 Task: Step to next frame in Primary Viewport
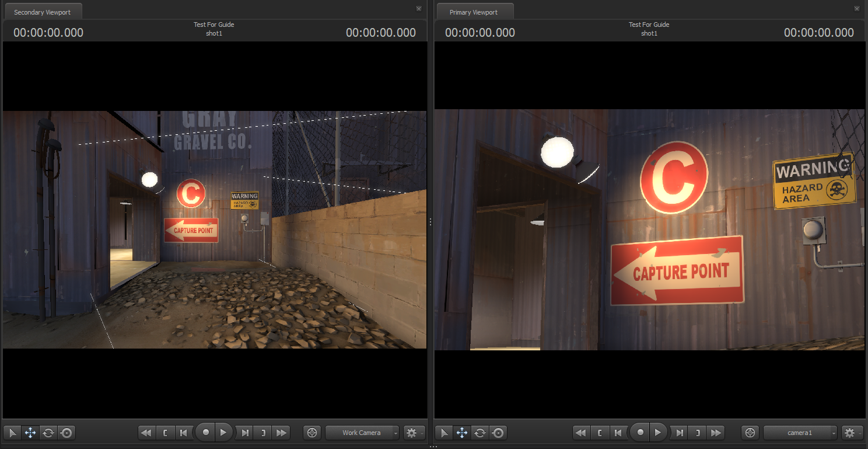coord(680,433)
